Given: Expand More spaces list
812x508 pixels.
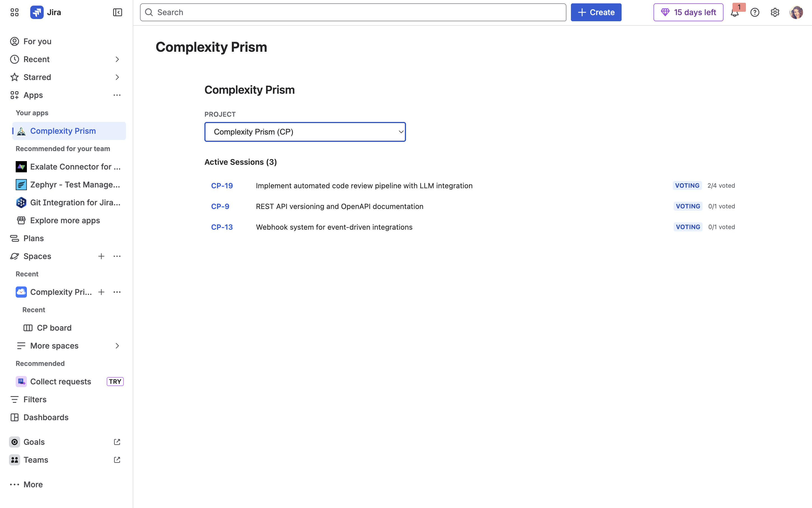Looking at the screenshot, I should (x=117, y=346).
